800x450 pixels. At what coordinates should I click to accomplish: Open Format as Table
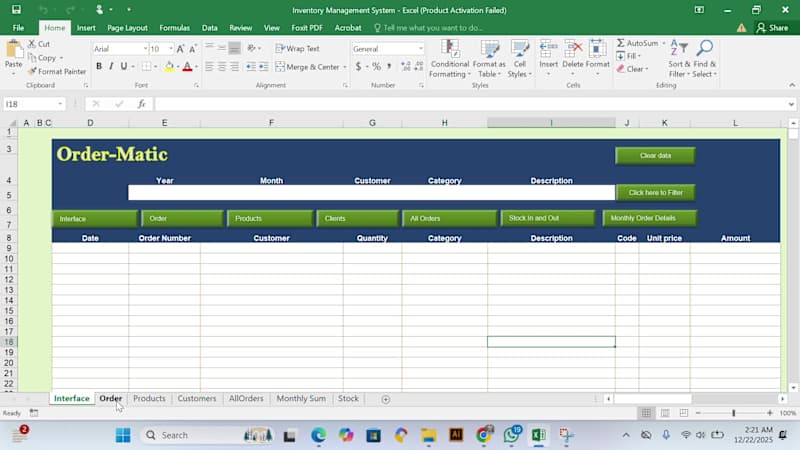pos(489,59)
